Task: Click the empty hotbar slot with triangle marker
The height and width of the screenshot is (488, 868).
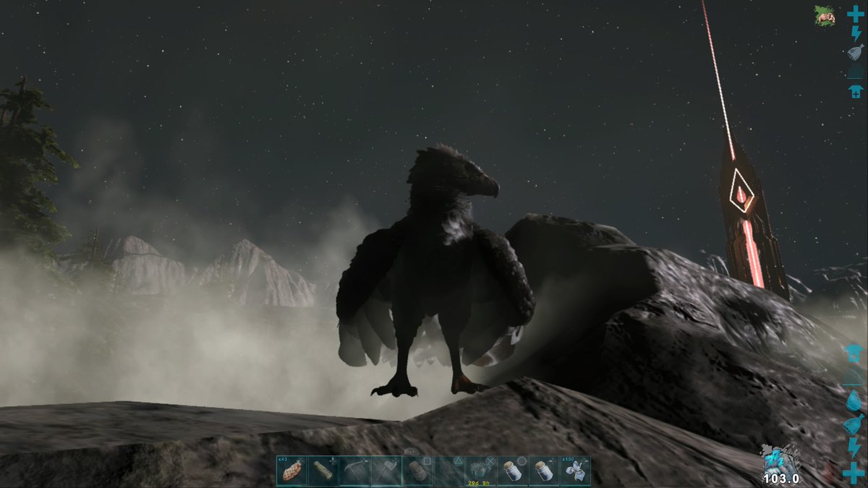Action: tap(449, 471)
